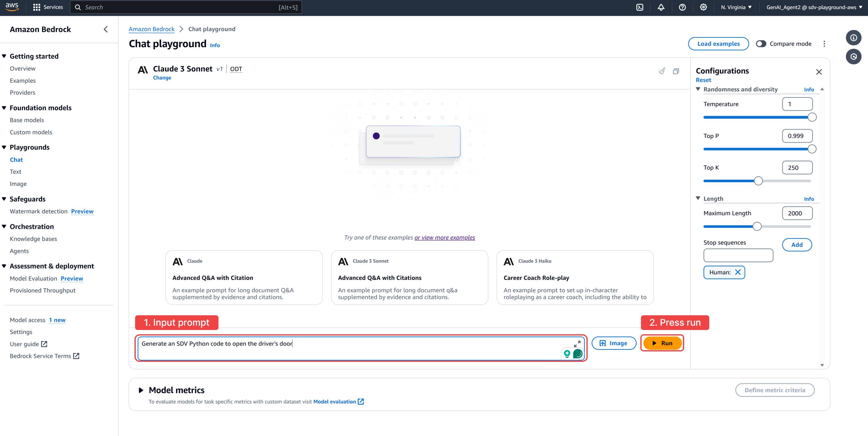Viewport: 868px width, 436px height.
Task: Expand the Model metrics section
Action: tap(141, 390)
